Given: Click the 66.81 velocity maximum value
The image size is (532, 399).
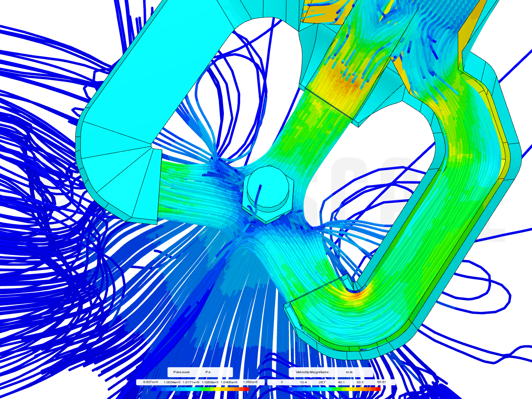Looking at the screenshot, I should [381, 382].
